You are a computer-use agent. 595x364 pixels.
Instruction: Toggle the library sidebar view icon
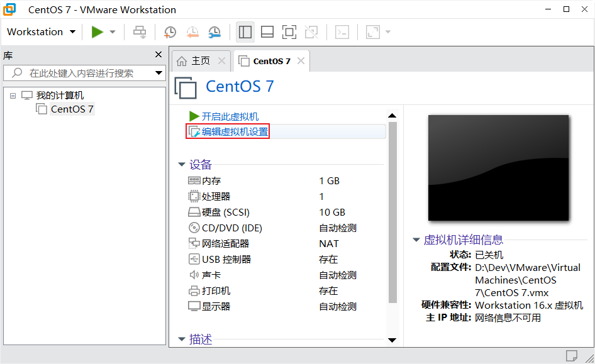tap(245, 32)
